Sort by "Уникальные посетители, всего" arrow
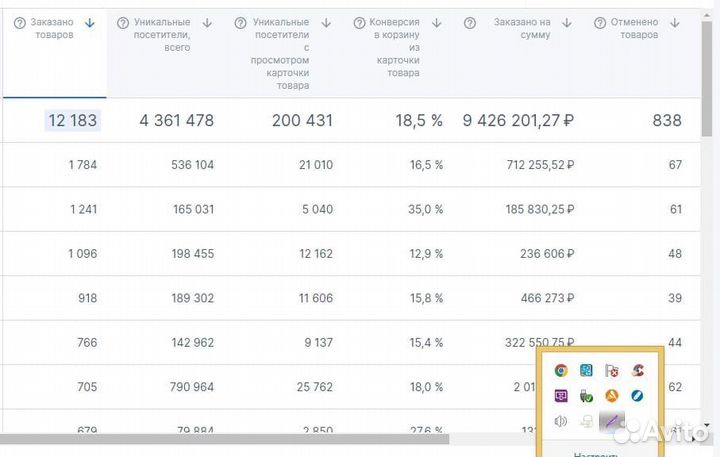Image resolution: width=720 pixels, height=457 pixels. [x=207, y=23]
